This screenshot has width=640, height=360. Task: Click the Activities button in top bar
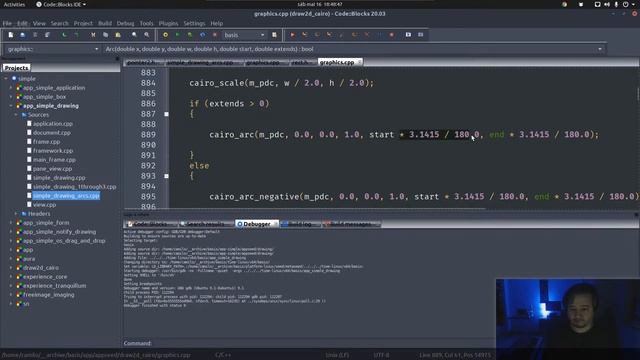(14, 4)
